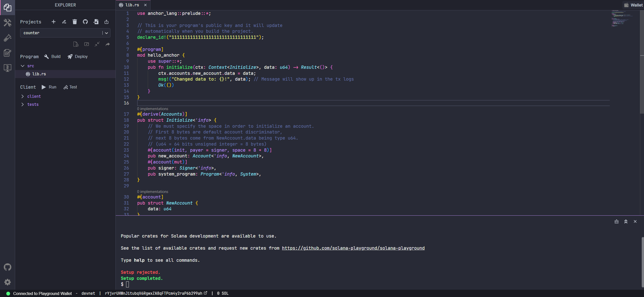The width and height of the screenshot is (644, 297).
Task: Open solana-playground GitHub link in terminal
Action: (x=353, y=248)
